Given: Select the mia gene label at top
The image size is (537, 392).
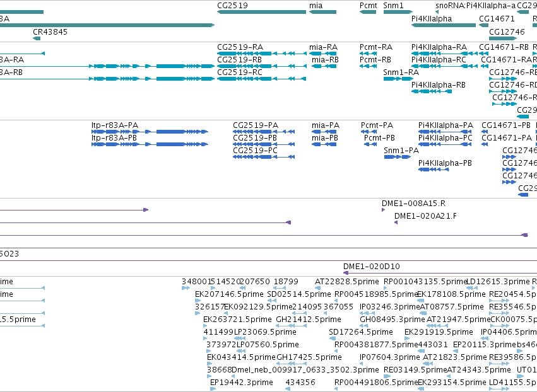Looking at the screenshot, I should (x=316, y=6).
